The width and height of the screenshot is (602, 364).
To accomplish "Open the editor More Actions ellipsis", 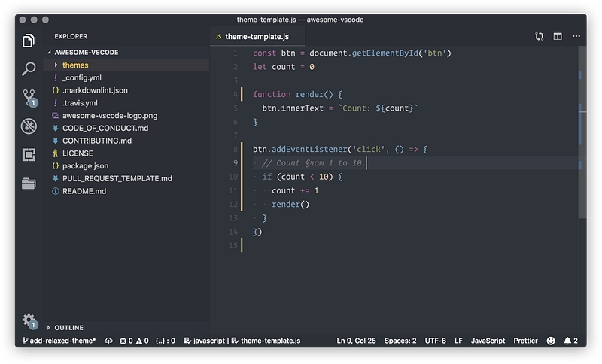I will (576, 36).
